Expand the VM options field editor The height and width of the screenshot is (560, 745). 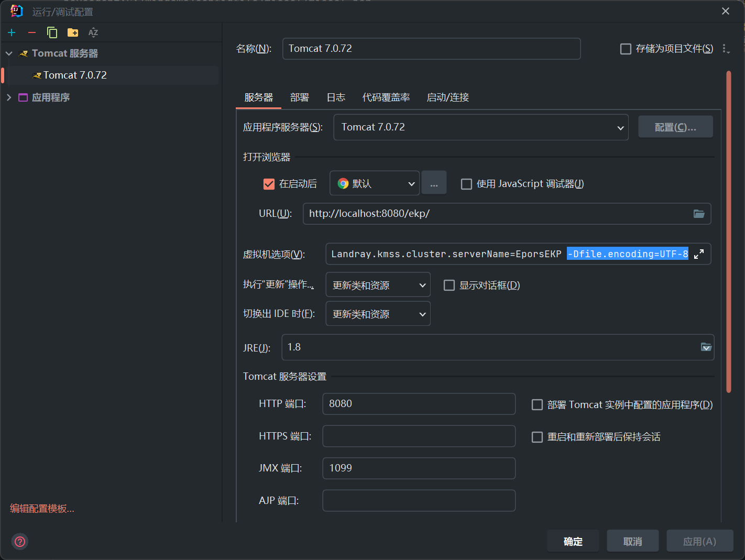(699, 254)
